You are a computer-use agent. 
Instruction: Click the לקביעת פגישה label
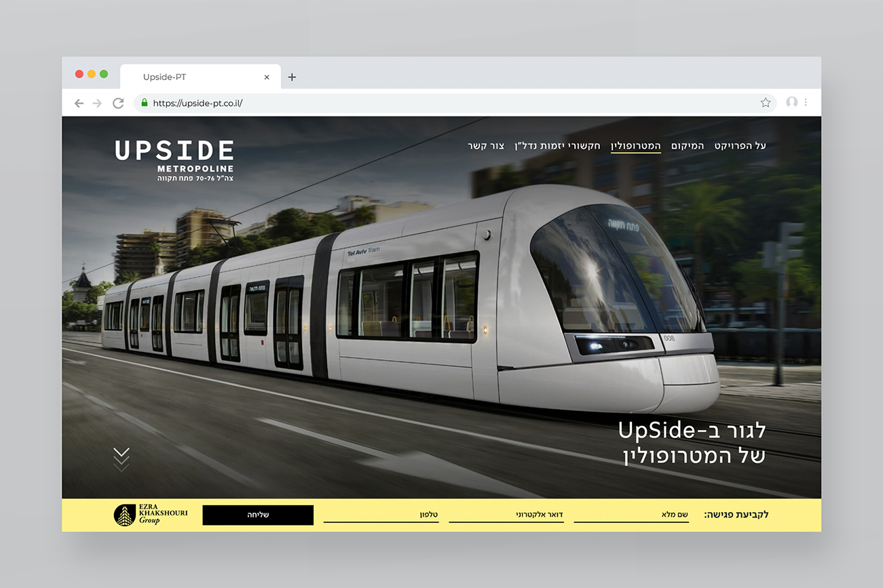coord(736,515)
